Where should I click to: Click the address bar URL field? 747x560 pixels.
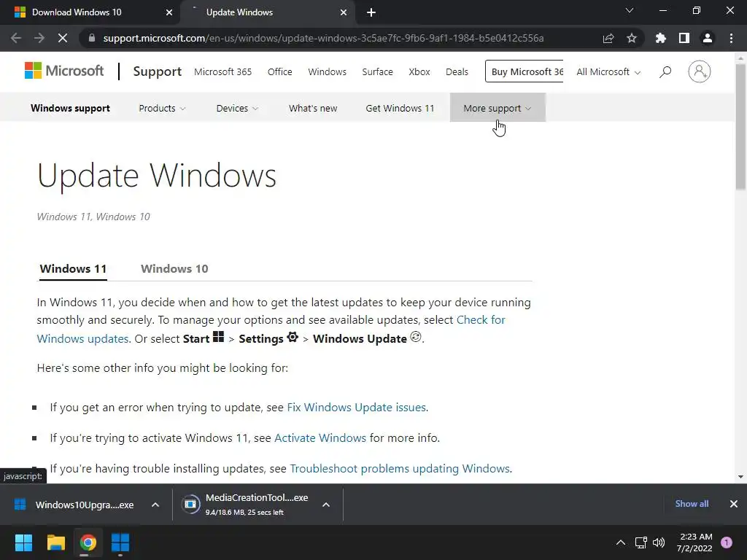tap(323, 38)
